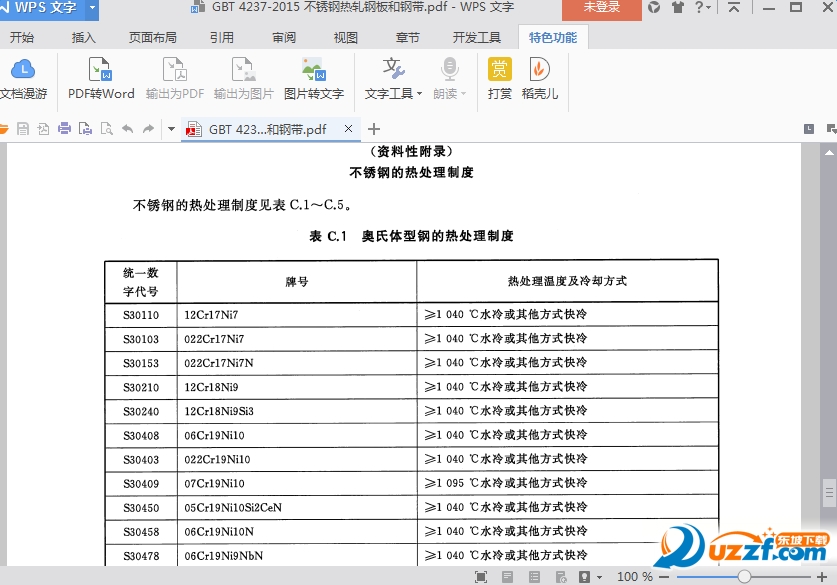Switch to full-screen view in status bar
Screen dimensions: 837x585
(480, 576)
